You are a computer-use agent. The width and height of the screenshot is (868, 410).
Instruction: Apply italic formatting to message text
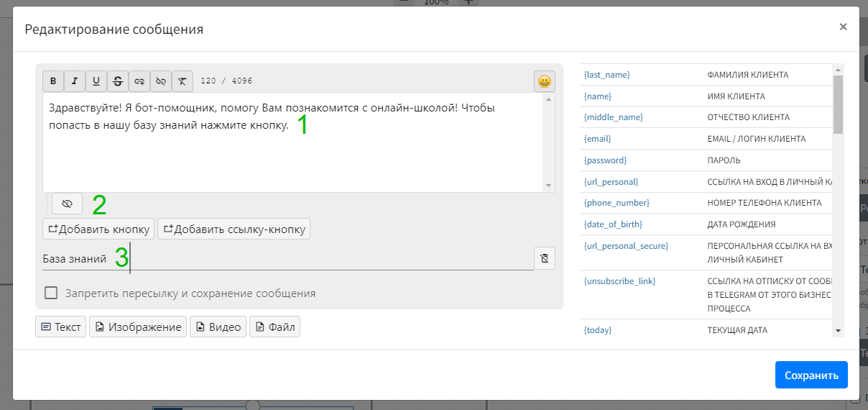[75, 81]
